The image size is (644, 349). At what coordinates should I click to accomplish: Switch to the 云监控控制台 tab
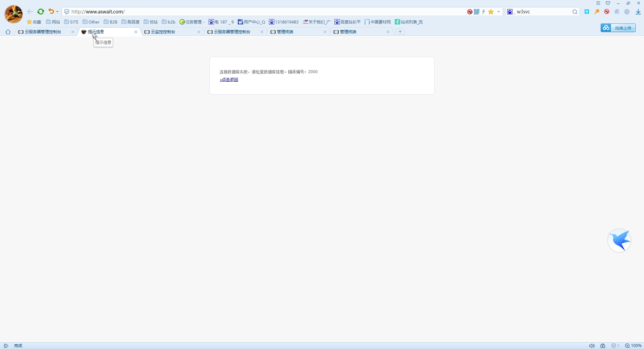pyautogui.click(x=163, y=32)
